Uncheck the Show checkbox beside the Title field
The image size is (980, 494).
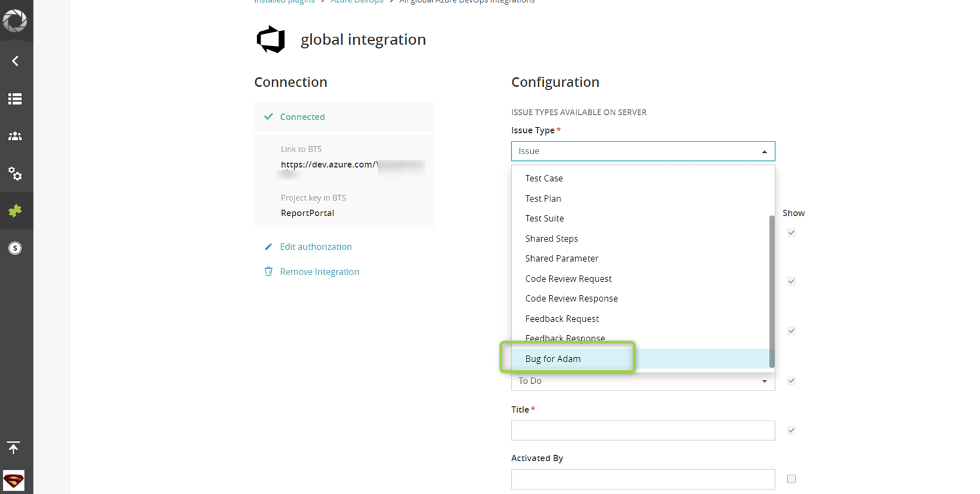click(791, 430)
